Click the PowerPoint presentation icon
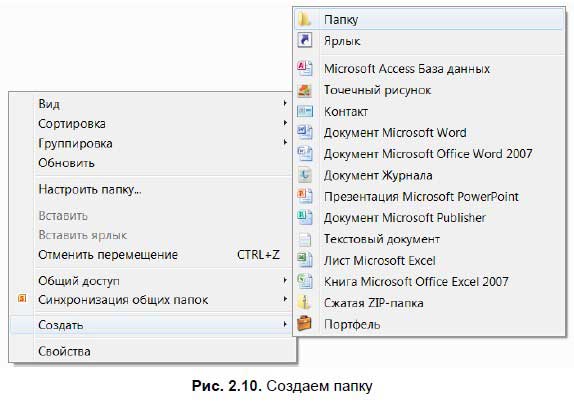 pos(305,196)
